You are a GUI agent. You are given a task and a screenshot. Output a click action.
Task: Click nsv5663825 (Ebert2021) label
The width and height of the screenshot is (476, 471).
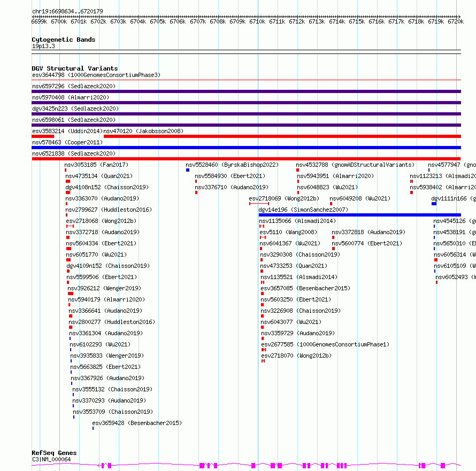pos(106,367)
